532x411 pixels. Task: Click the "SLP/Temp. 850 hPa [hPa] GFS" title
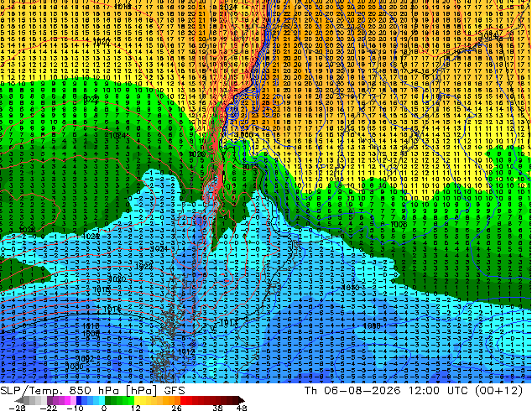[x=92, y=391]
